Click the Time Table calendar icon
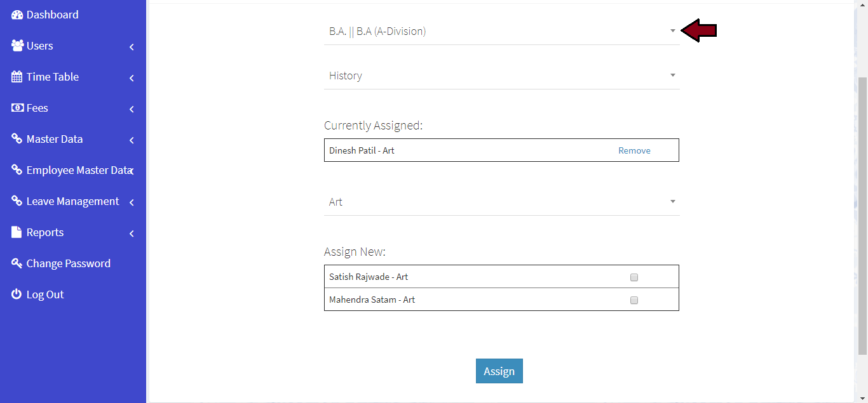 click(x=17, y=77)
